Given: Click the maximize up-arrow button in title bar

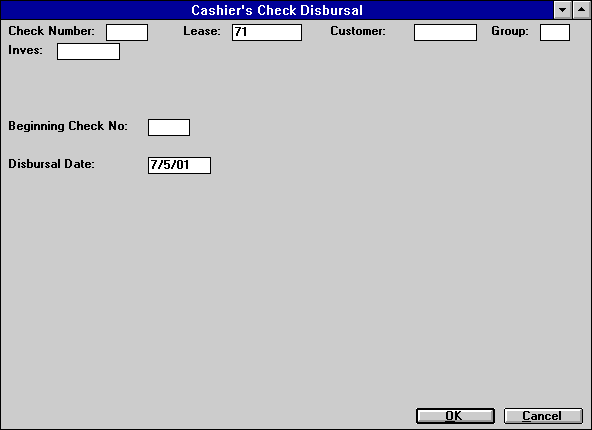Looking at the screenshot, I should pyautogui.click(x=582, y=10).
